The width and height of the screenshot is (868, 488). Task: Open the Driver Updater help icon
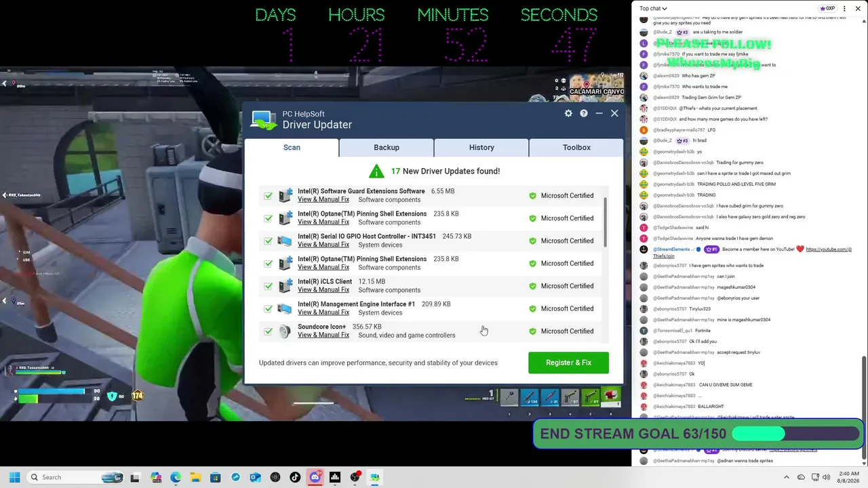pyautogui.click(x=584, y=113)
